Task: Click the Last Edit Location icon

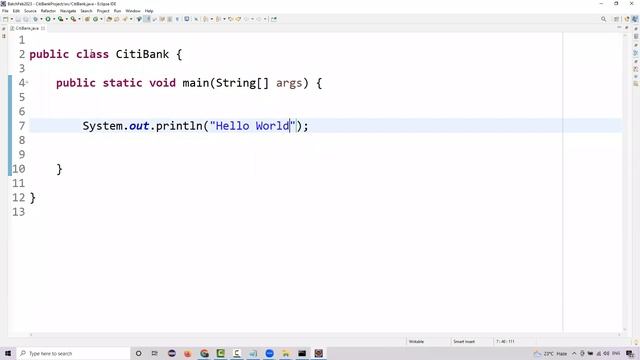Action: [x=231, y=19]
